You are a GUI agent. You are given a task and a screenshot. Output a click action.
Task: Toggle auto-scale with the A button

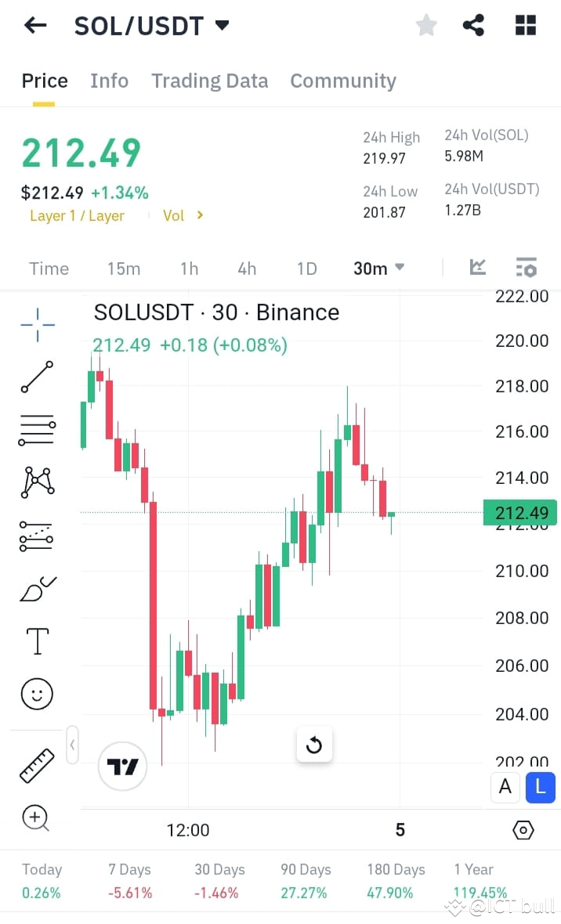[505, 788]
